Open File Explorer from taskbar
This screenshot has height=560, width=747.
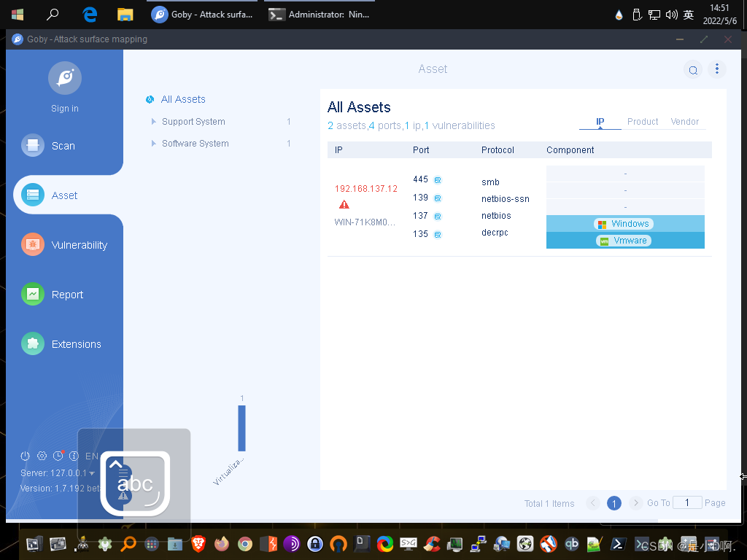pyautogui.click(x=125, y=15)
